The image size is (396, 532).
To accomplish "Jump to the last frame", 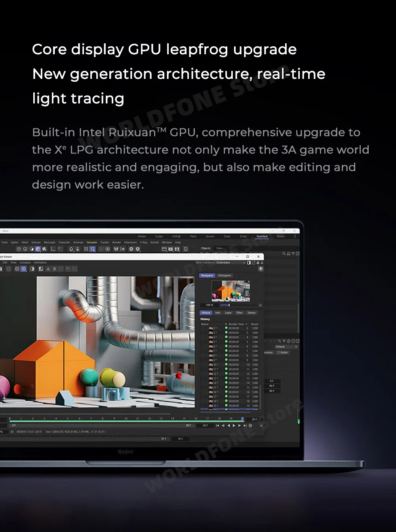I will click(x=245, y=425).
